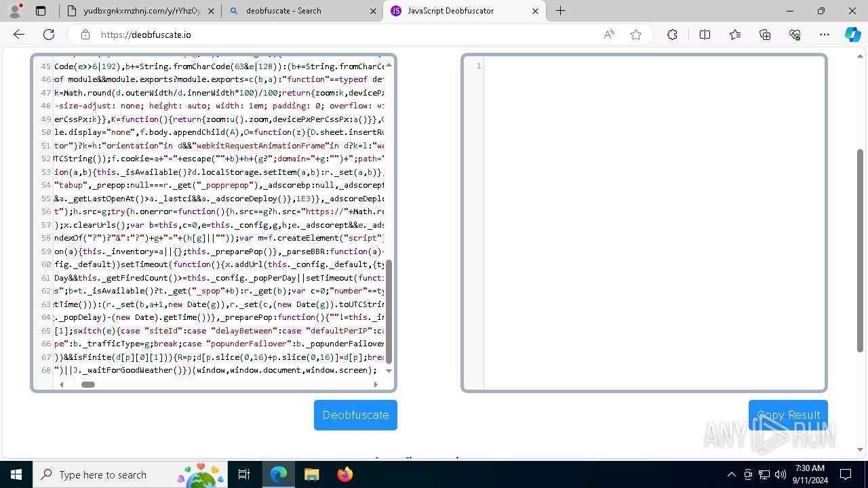Open the Copilot sidebar

point(852,35)
